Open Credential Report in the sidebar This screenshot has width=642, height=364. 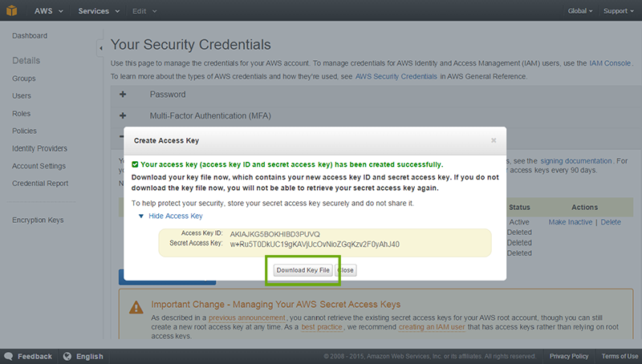tap(40, 184)
